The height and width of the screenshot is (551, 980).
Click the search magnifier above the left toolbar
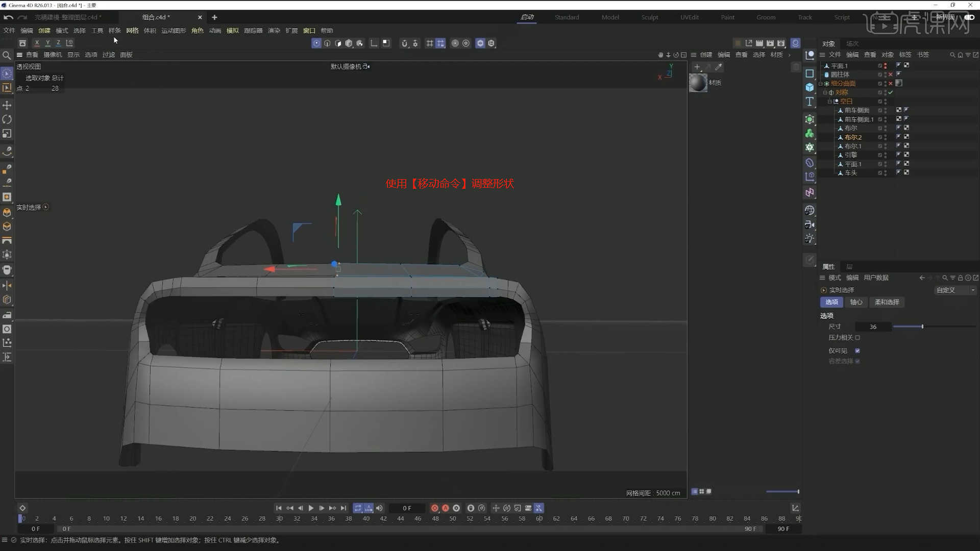pyautogui.click(x=7, y=55)
